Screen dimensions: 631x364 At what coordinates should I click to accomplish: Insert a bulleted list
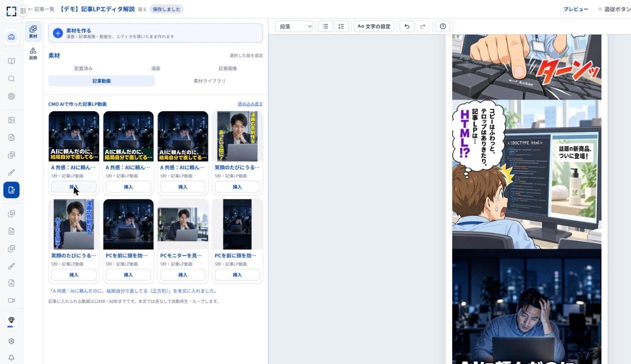(326, 26)
